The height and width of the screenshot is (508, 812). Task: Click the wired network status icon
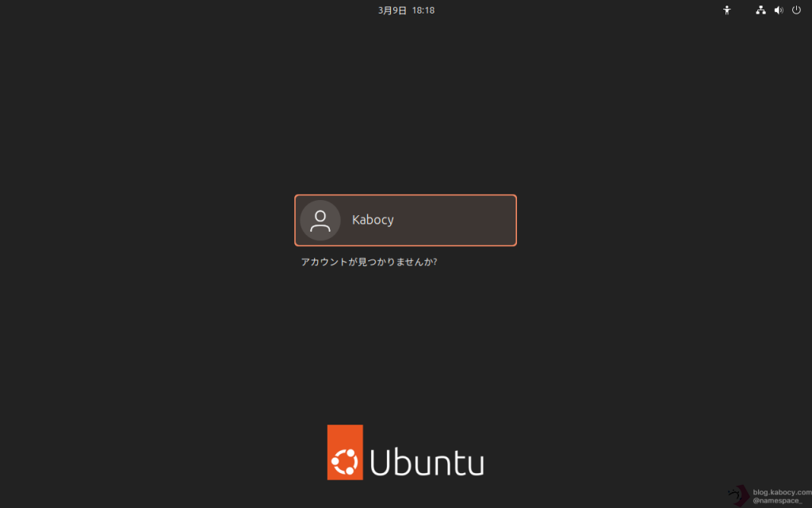760,10
